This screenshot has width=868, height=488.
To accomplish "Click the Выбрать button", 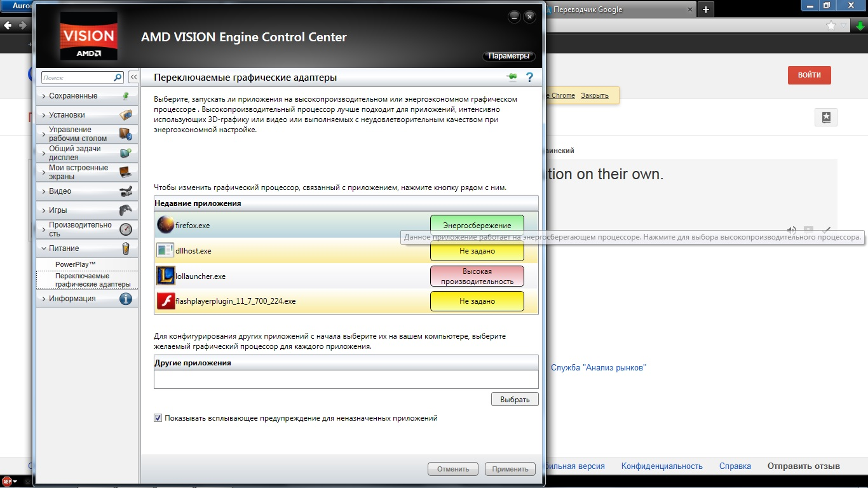I will pyautogui.click(x=515, y=400).
